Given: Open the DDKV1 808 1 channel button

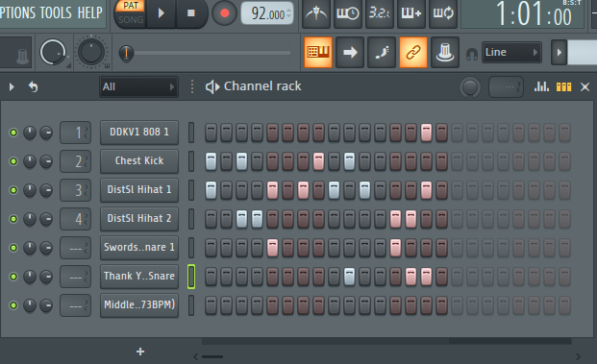Looking at the screenshot, I should pyautogui.click(x=139, y=133).
